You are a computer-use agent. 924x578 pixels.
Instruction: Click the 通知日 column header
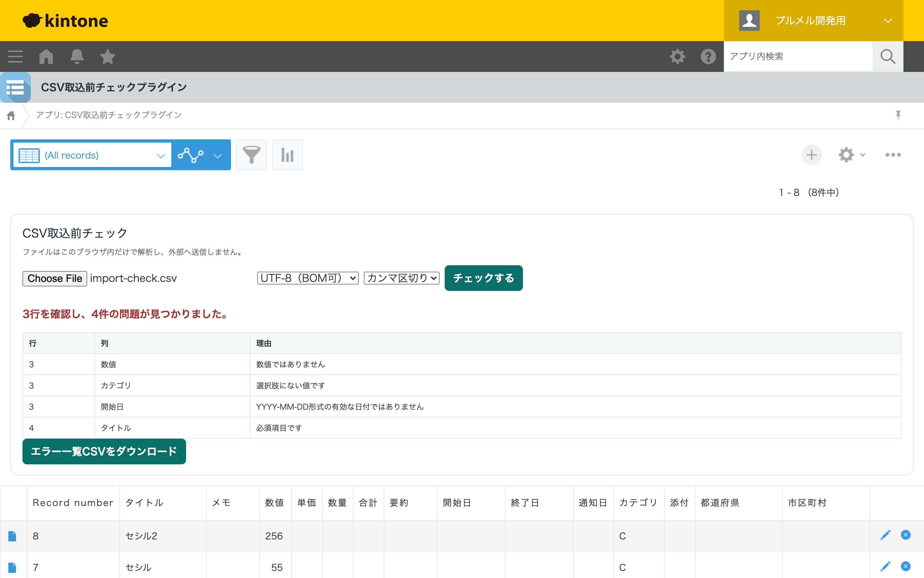point(593,503)
